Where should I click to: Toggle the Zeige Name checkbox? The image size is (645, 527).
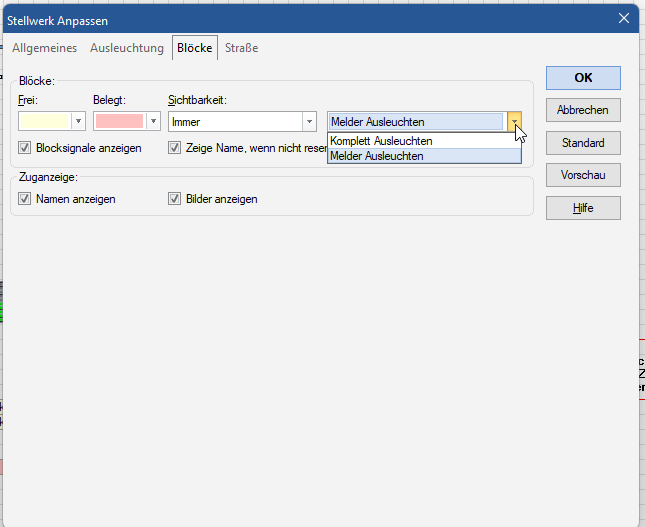coord(175,148)
